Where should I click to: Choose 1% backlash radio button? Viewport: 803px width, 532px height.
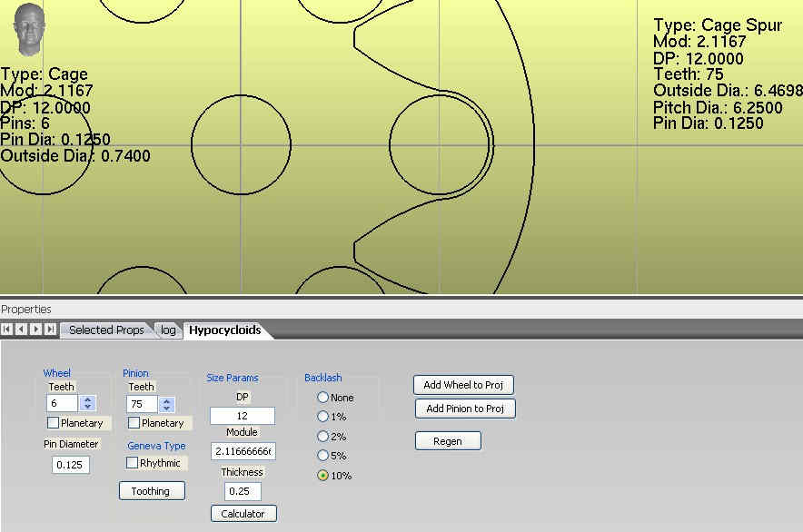point(322,417)
